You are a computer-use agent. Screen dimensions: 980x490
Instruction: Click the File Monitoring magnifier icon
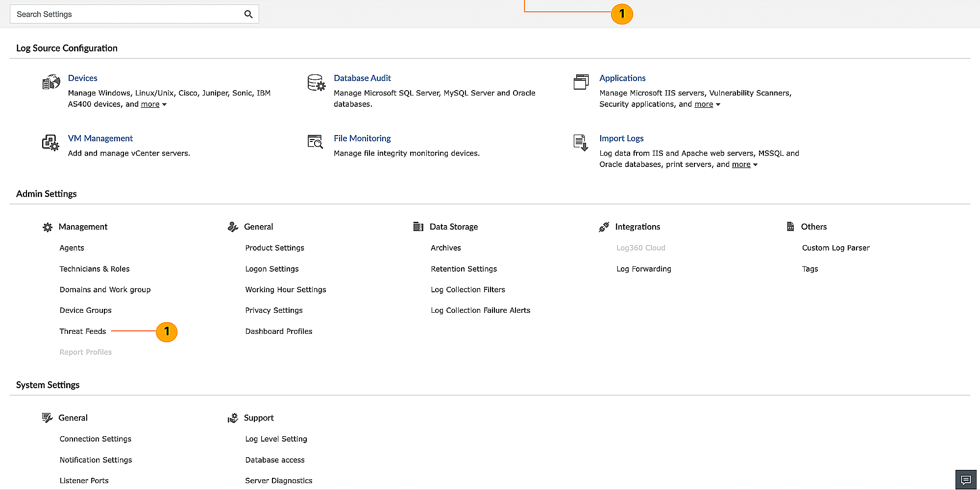(315, 142)
